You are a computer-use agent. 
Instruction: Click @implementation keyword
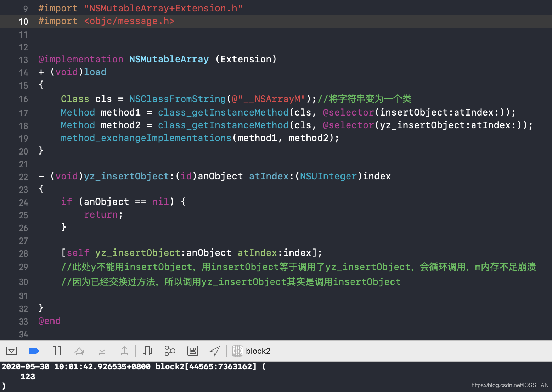pyautogui.click(x=81, y=59)
